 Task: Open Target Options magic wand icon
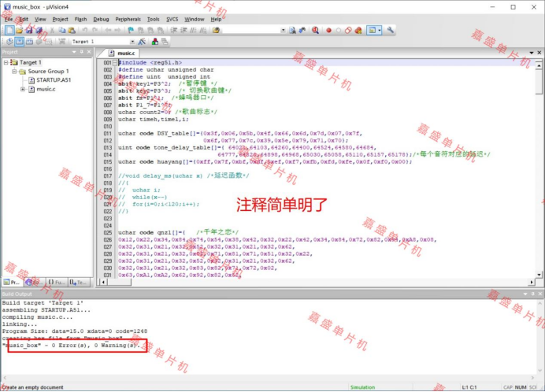click(x=142, y=42)
